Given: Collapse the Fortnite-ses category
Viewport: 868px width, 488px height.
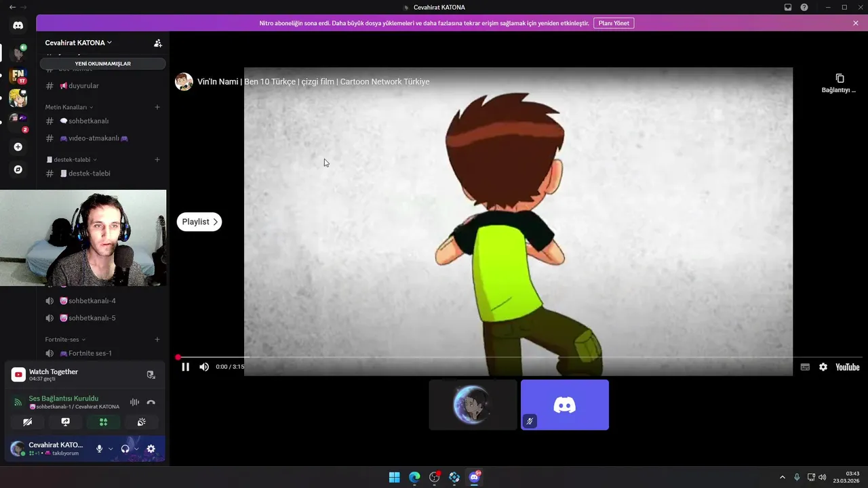Looking at the screenshot, I should coord(65,340).
